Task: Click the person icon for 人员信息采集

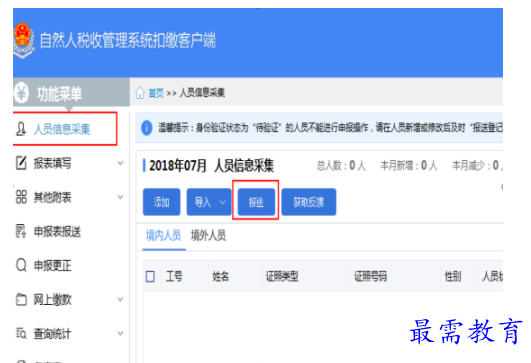Action: click(x=21, y=129)
